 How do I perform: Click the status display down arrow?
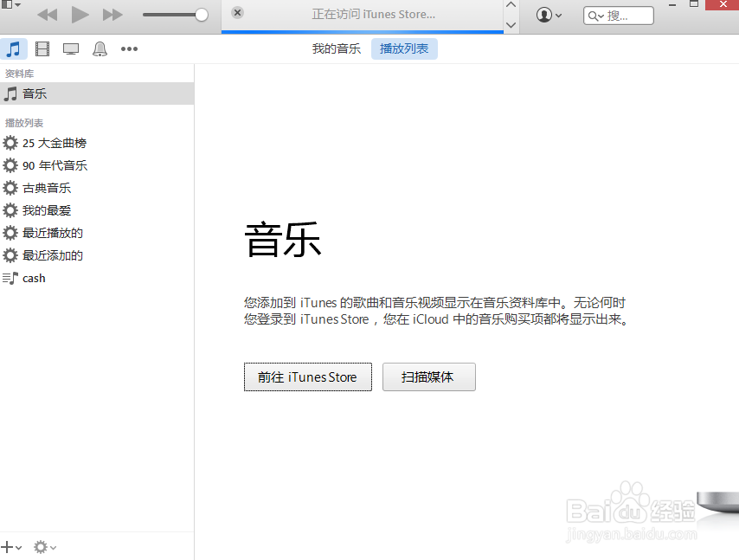(511, 24)
